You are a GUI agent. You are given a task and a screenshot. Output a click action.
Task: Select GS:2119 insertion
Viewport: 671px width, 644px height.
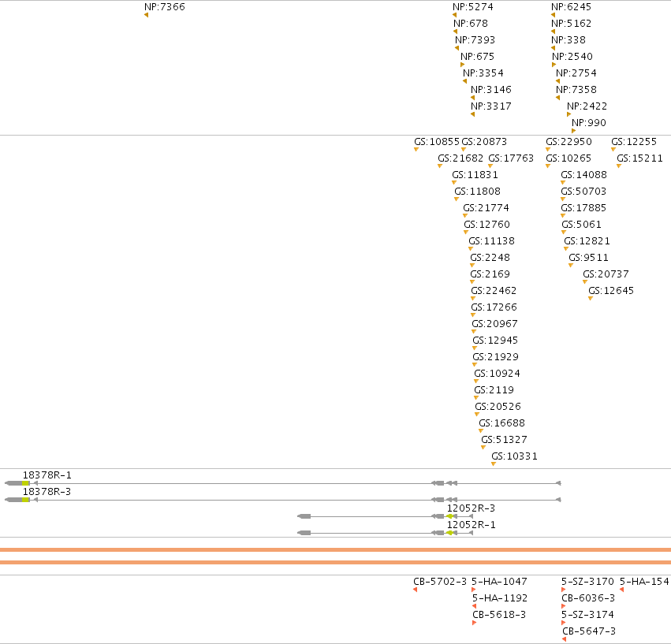494,390
